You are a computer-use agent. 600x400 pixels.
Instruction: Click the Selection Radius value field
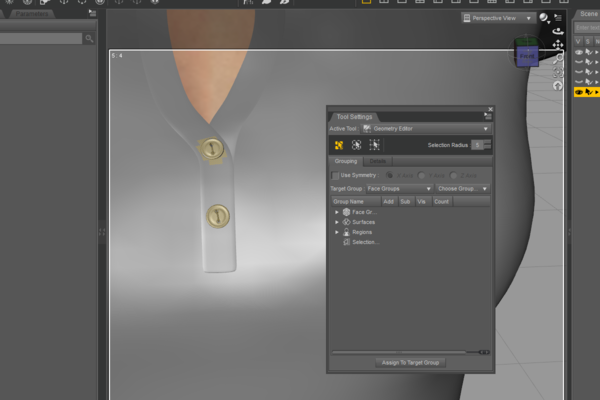pyautogui.click(x=477, y=145)
